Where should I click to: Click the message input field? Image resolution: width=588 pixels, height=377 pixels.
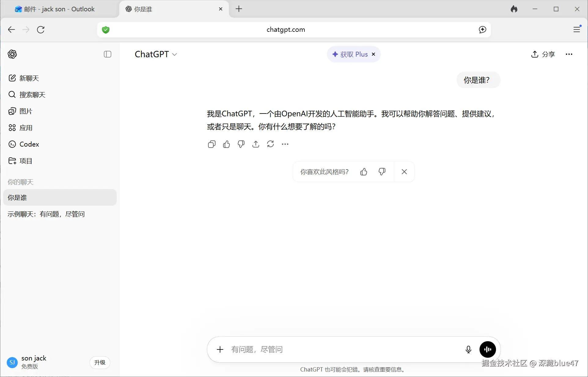(x=336, y=349)
